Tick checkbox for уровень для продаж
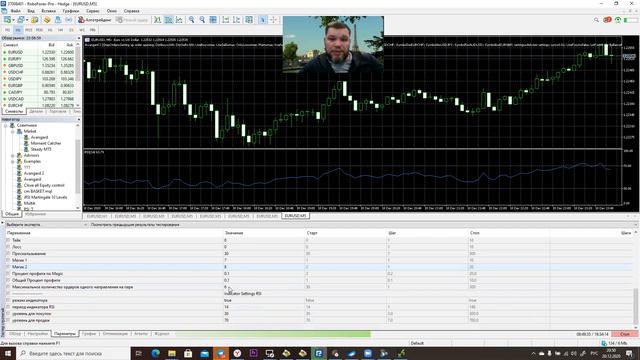Image resolution: width=640 pixels, height=360 pixels. (x=8, y=320)
